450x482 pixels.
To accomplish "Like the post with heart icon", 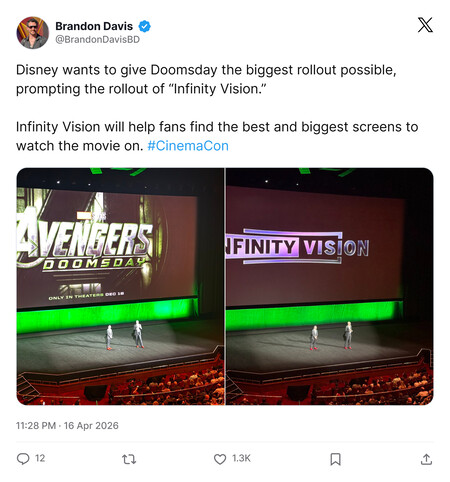I will (220, 459).
